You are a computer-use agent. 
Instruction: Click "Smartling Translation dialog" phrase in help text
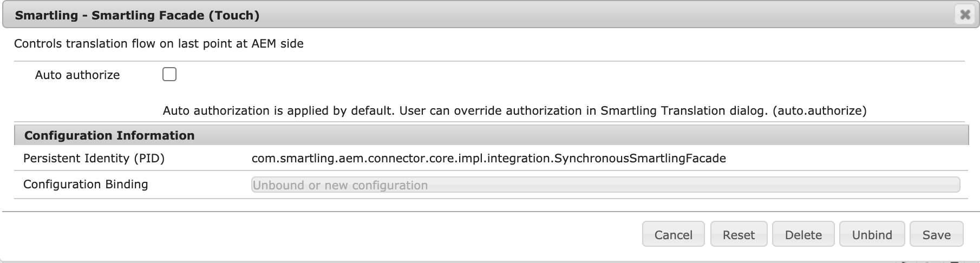(684, 111)
